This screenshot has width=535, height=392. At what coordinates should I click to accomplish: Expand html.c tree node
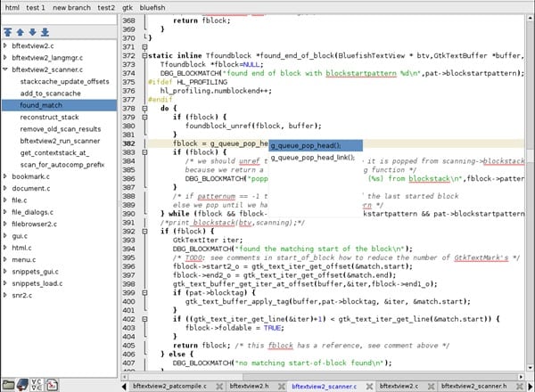[5, 248]
